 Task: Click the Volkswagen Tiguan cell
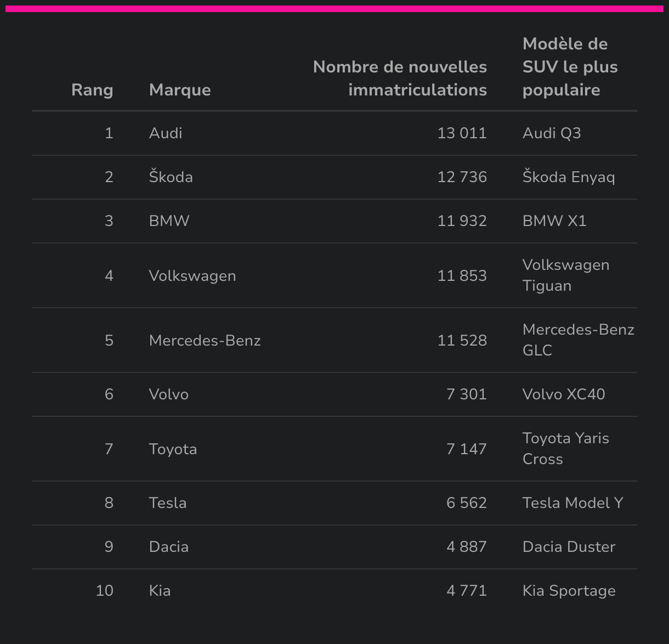[x=565, y=275]
